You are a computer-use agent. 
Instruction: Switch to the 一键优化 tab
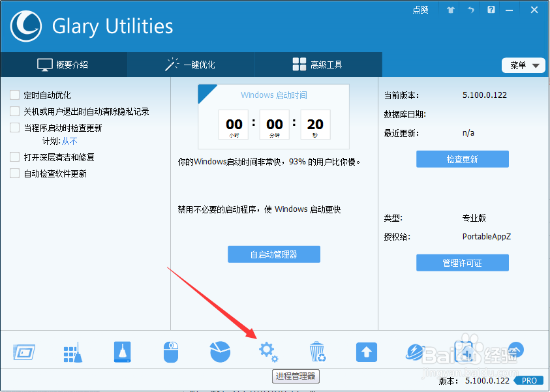(191, 65)
